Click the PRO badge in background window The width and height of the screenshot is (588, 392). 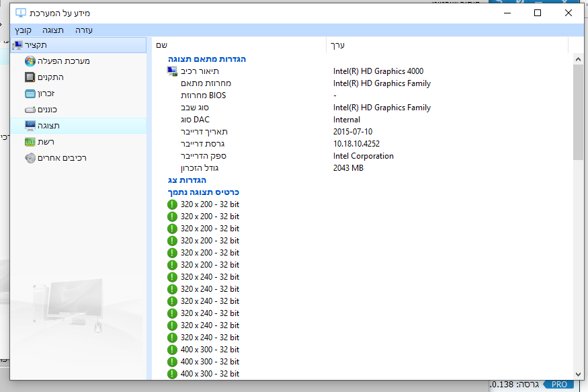click(558, 385)
